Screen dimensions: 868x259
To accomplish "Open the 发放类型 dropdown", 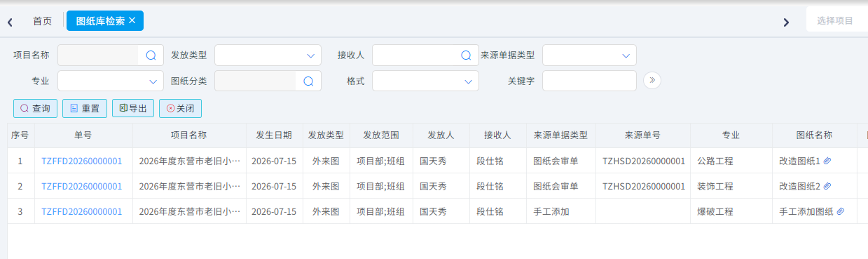I will pos(268,55).
